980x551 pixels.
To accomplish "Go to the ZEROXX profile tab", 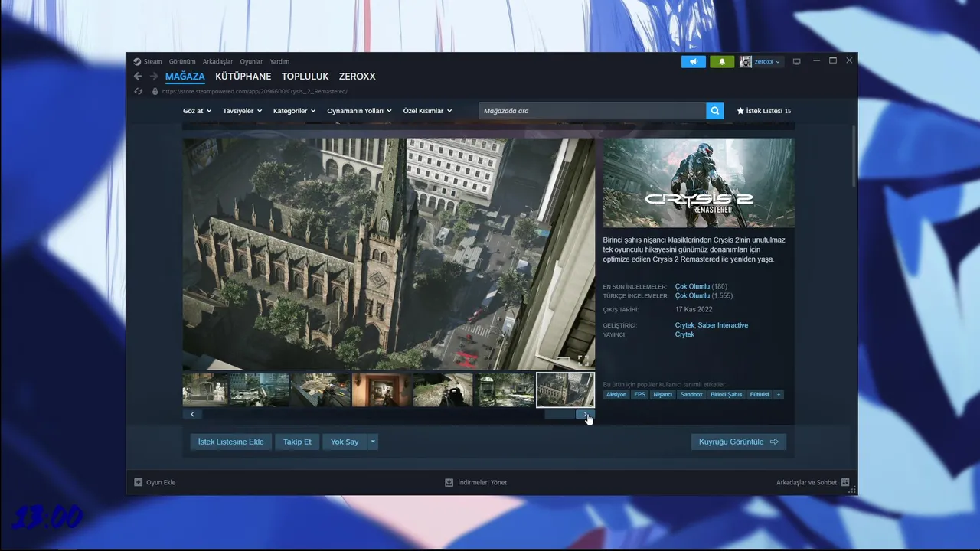I will (x=358, y=77).
